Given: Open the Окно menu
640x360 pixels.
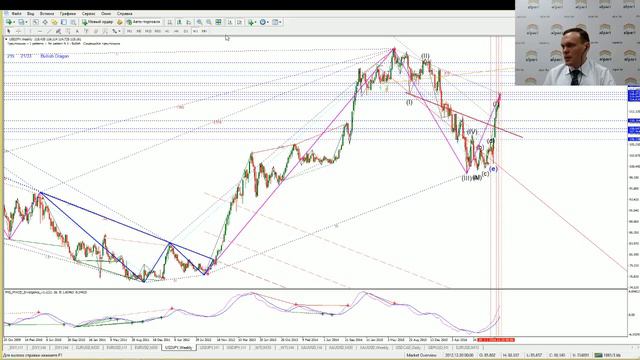Looking at the screenshot, I should (106, 13).
